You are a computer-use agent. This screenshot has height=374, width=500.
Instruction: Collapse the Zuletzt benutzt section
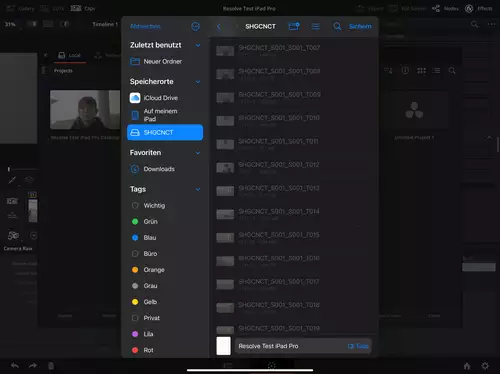[198, 45]
